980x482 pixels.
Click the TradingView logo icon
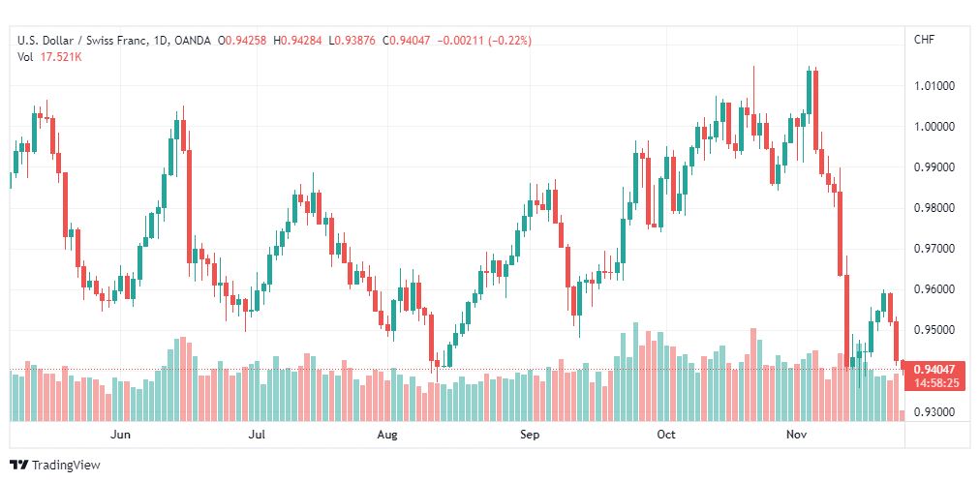point(19,466)
